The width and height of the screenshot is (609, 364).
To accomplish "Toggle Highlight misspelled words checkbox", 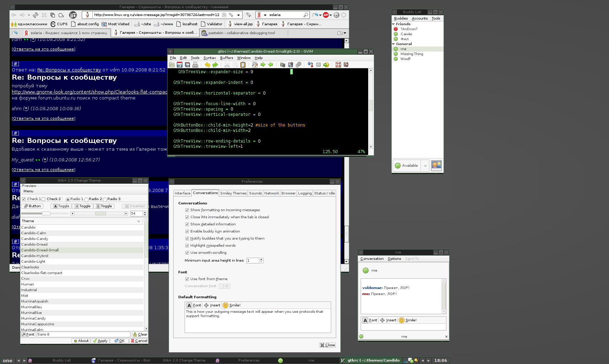I will pos(187,246).
